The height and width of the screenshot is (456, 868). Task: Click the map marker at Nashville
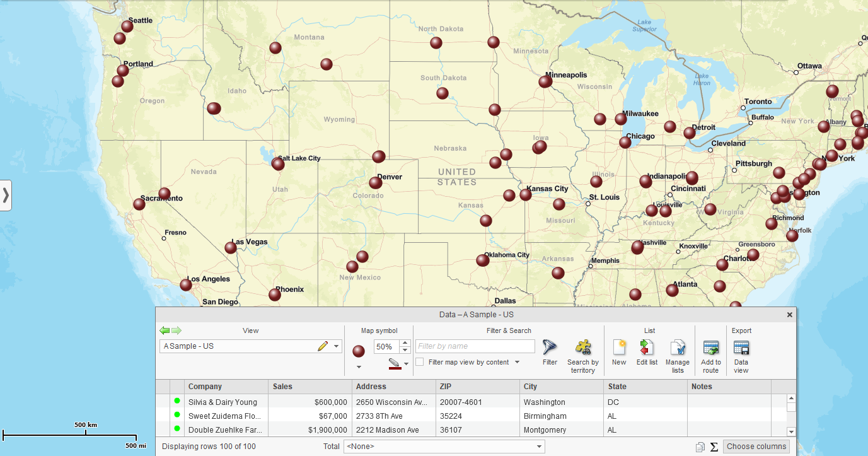637,247
